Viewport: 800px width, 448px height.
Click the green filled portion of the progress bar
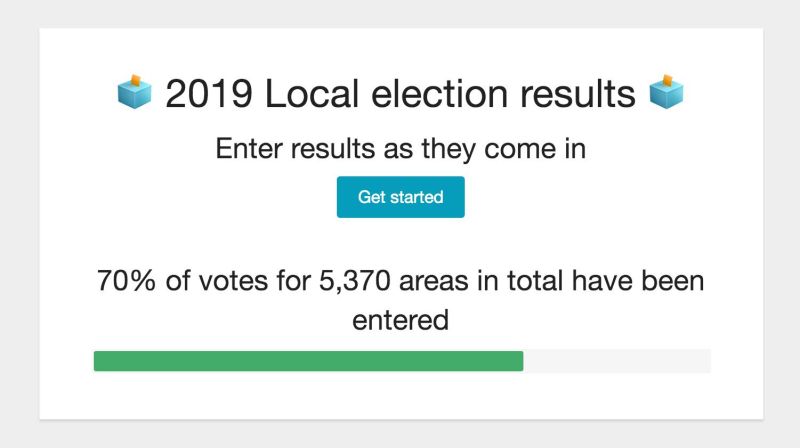pos(308,361)
